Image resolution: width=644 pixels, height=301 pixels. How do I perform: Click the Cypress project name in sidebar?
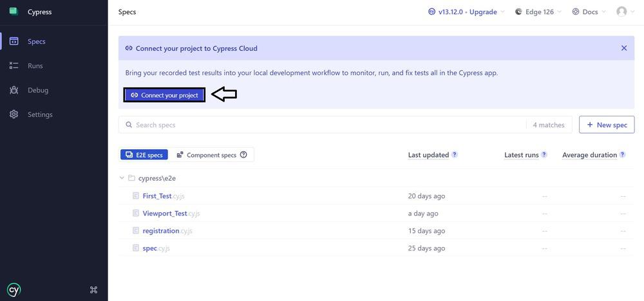(x=40, y=12)
